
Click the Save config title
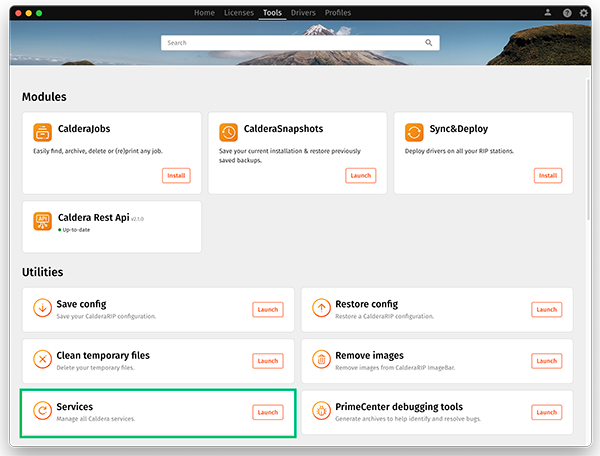[x=81, y=304]
